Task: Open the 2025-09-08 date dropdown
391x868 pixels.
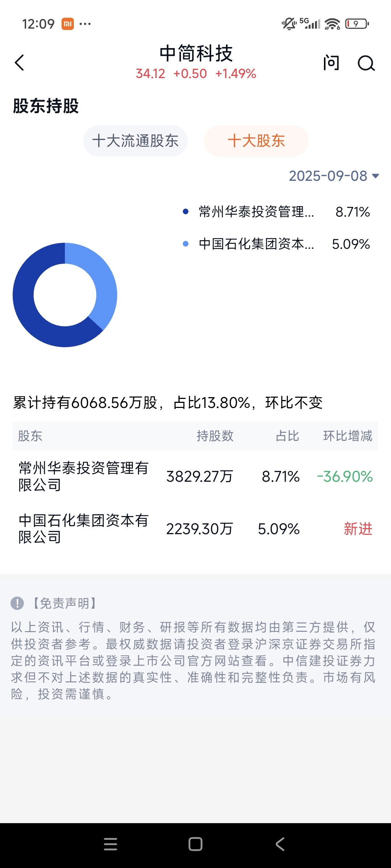Action: (x=333, y=176)
